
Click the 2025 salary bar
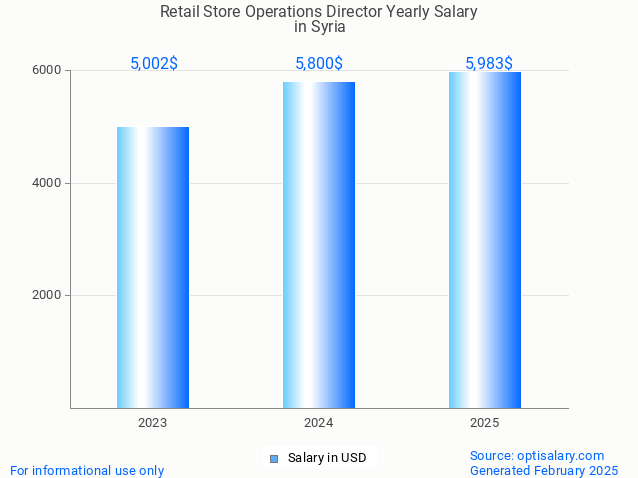coord(485,240)
